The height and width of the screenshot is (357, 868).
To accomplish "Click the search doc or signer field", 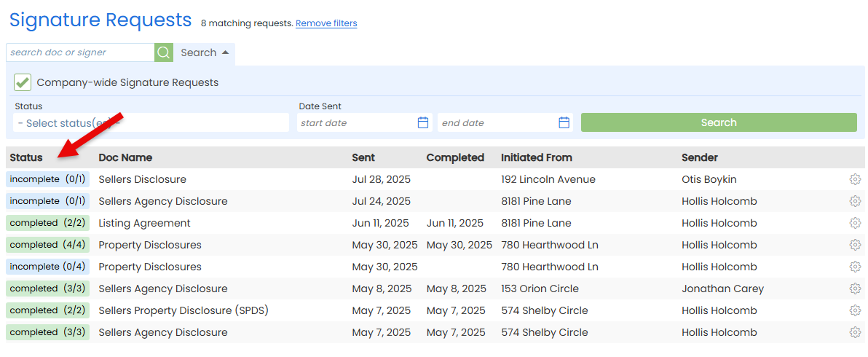I will pyautogui.click(x=80, y=52).
